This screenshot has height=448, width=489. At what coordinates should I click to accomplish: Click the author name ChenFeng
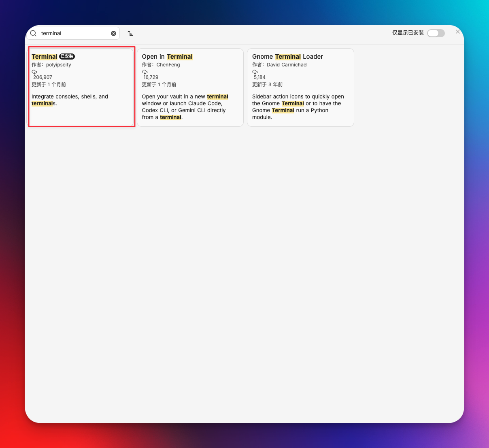[x=168, y=65]
